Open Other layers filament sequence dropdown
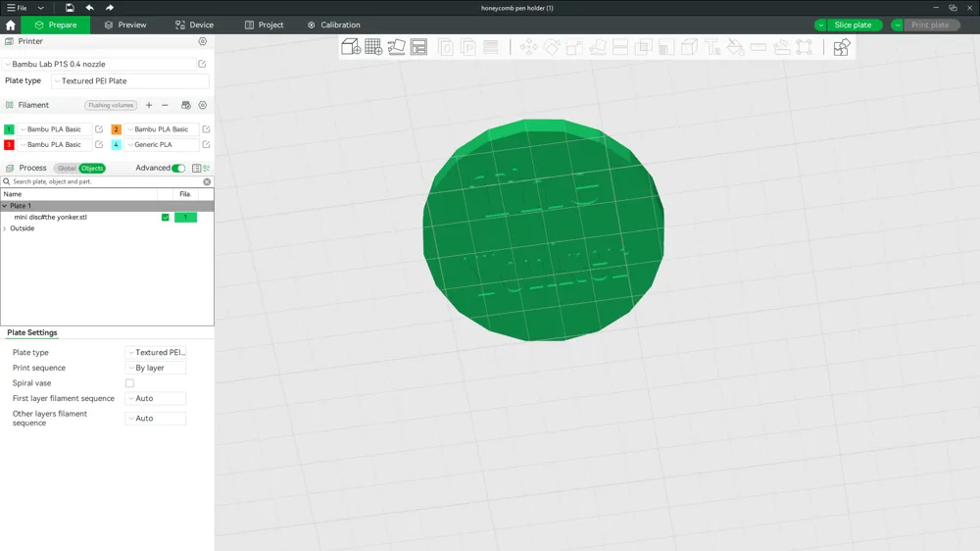The height and width of the screenshot is (551, 980). pos(156,419)
